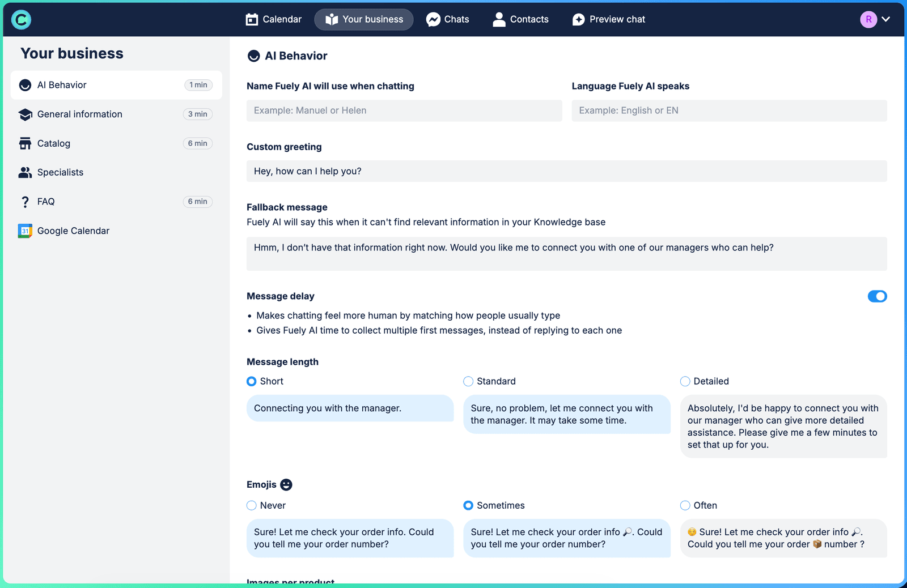Choose Never for emojis

coord(252,505)
